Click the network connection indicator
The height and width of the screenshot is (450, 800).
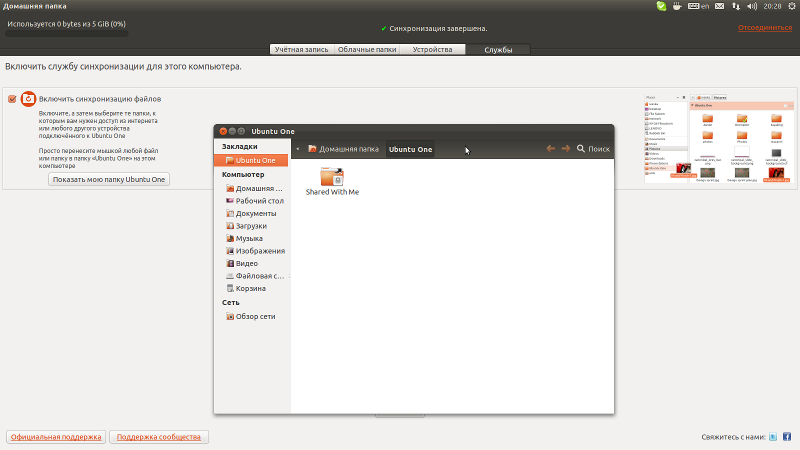coord(736,6)
